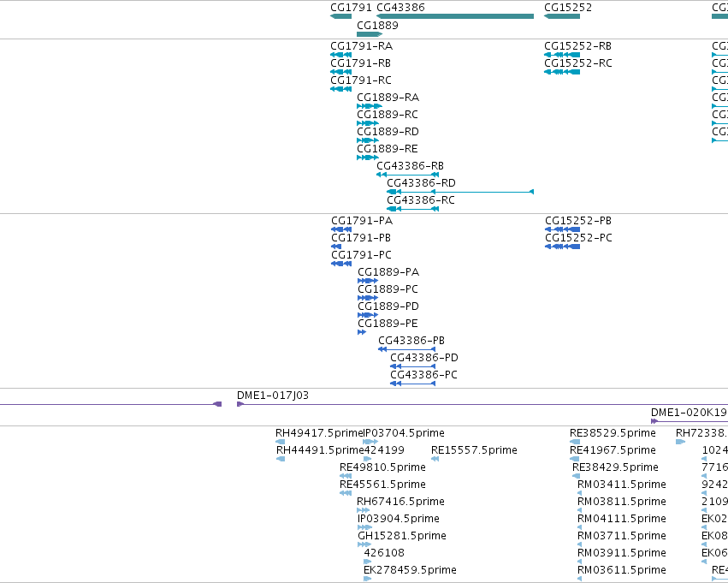This screenshot has width=728, height=583.
Task: Open protein CG1889-PC
Action: (388, 289)
